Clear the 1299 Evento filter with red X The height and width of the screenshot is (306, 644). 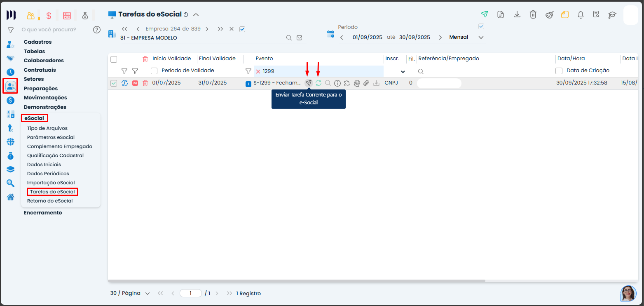pos(258,71)
